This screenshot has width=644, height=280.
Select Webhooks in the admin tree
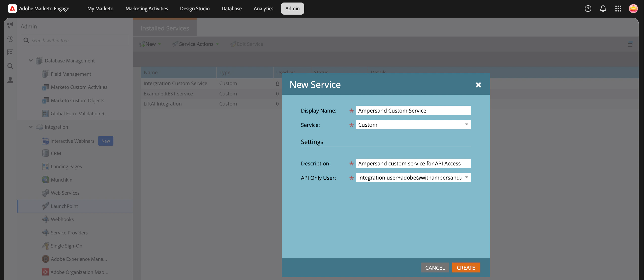coord(62,219)
